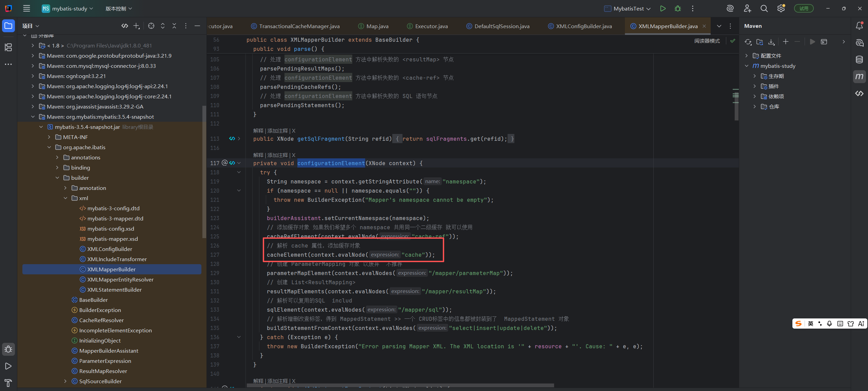Viewport: 868px width, 391px height.
Task: Open the notifications bell
Action: pos(859,26)
